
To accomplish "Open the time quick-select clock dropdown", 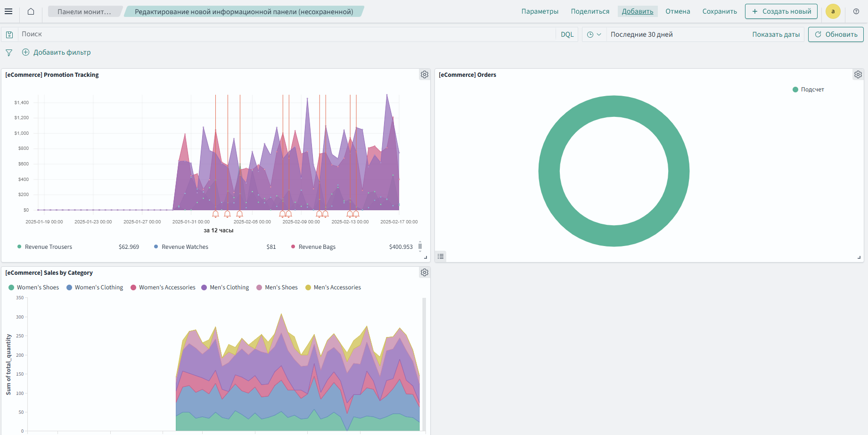I will tap(594, 34).
